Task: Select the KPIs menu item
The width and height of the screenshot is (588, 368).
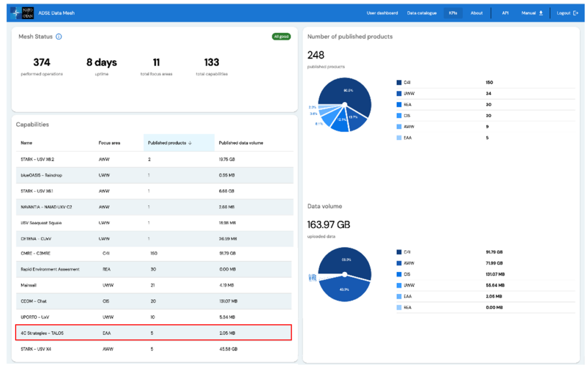Action: [453, 13]
